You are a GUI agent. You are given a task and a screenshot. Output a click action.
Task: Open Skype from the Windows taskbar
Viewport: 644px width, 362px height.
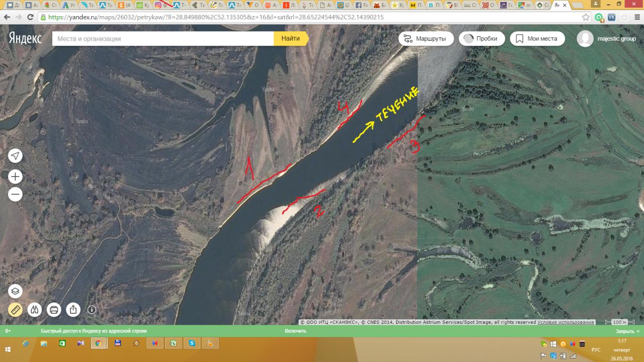click(x=192, y=343)
